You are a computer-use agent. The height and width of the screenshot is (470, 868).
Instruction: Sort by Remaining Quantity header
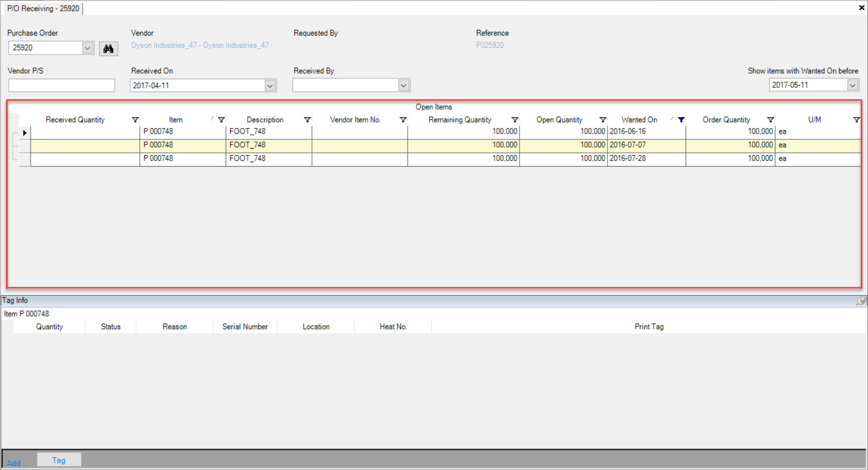[460, 120]
